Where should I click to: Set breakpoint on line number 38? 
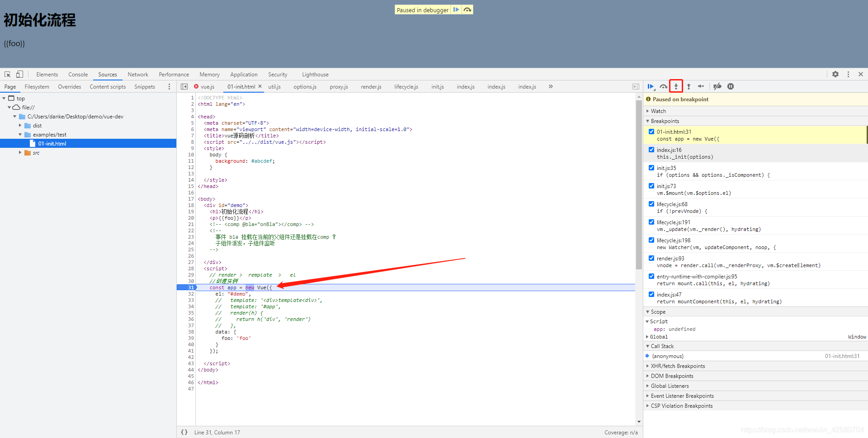point(191,332)
